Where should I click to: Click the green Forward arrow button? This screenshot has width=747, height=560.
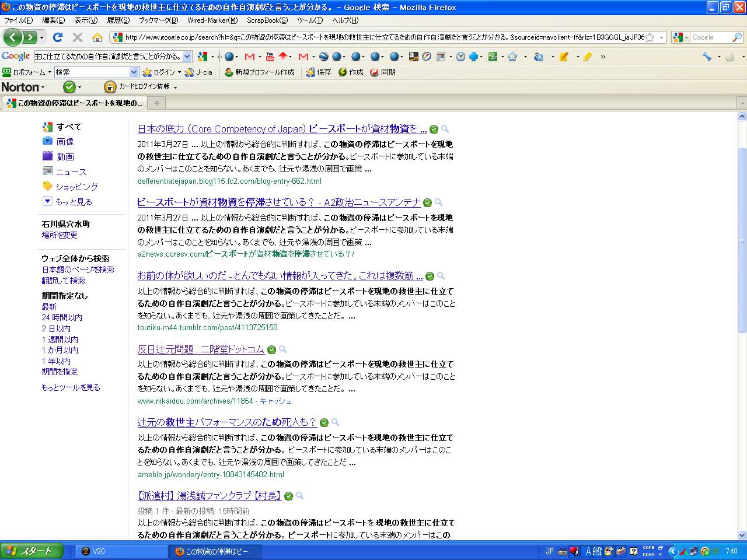(29, 37)
